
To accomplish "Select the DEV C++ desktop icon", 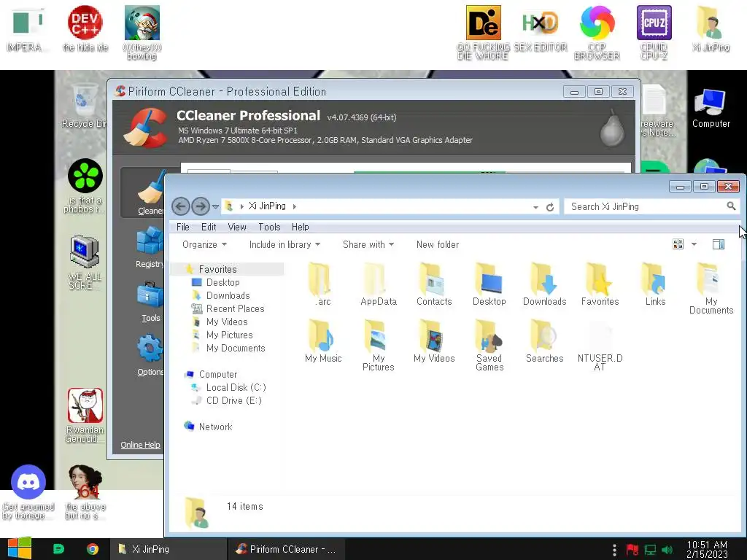I will tap(85, 28).
